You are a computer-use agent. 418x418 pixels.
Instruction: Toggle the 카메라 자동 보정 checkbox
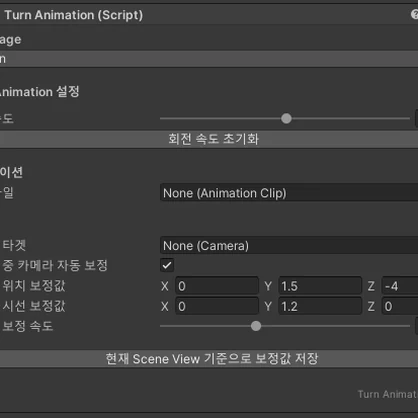[x=167, y=265]
